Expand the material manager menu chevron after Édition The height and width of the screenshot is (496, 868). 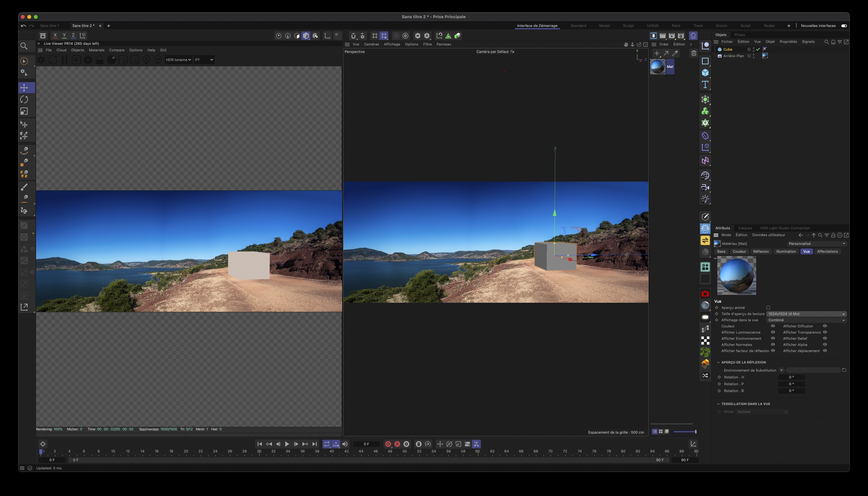tap(691, 44)
